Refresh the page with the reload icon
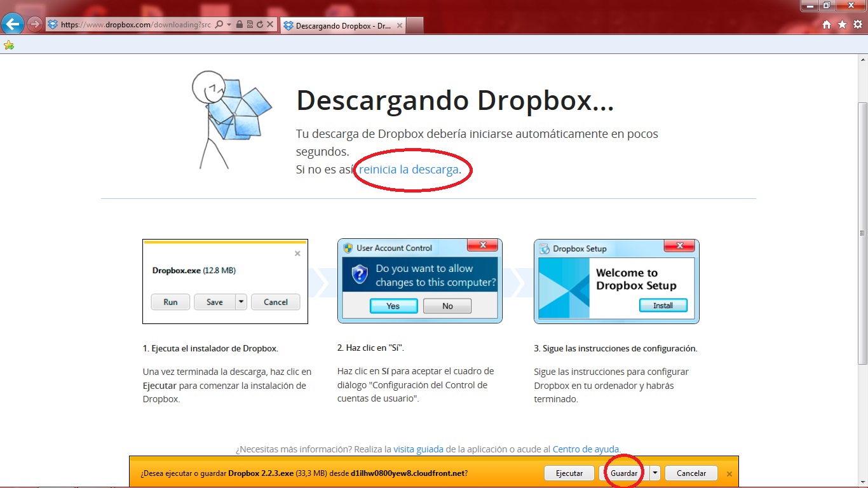 [260, 25]
